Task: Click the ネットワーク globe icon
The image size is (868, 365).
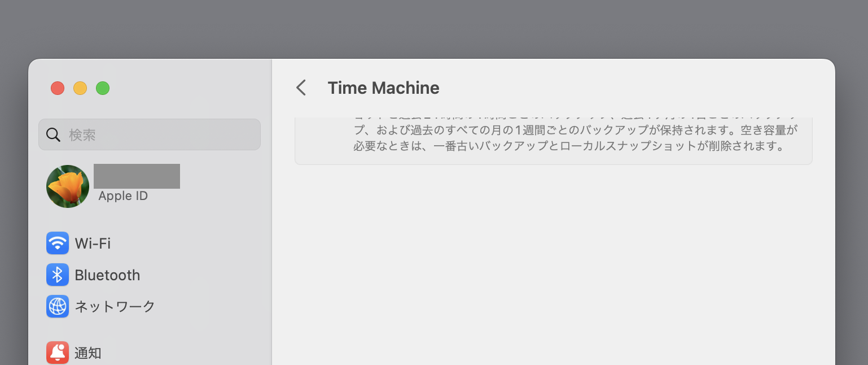Action: click(x=58, y=306)
